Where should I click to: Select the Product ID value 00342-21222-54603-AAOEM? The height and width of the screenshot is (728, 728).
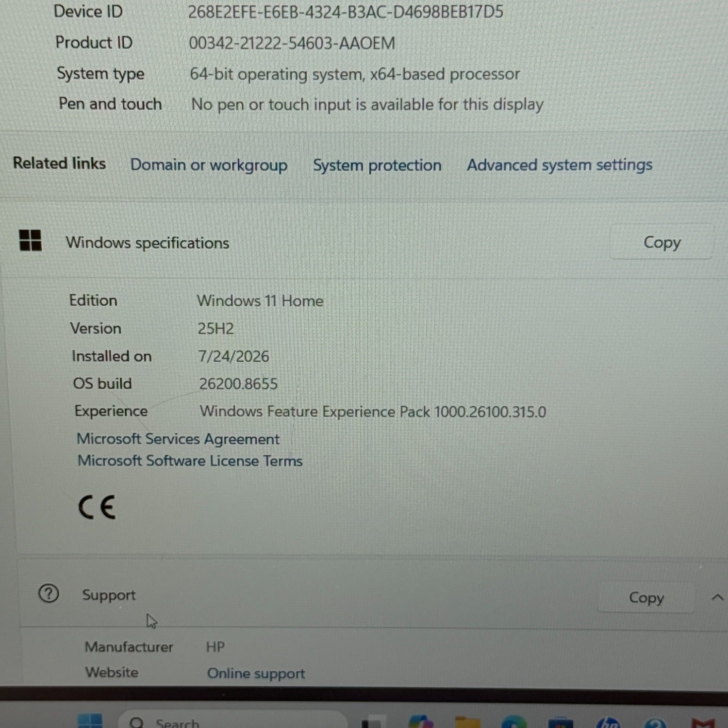[x=292, y=43]
